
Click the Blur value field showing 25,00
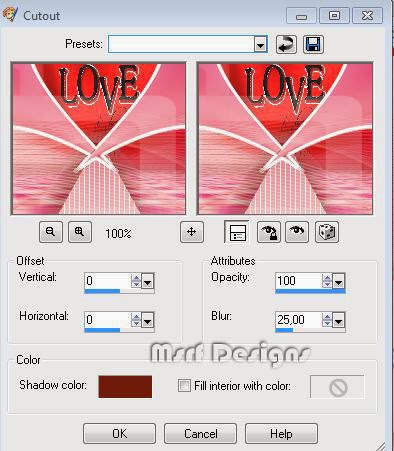[x=299, y=320]
